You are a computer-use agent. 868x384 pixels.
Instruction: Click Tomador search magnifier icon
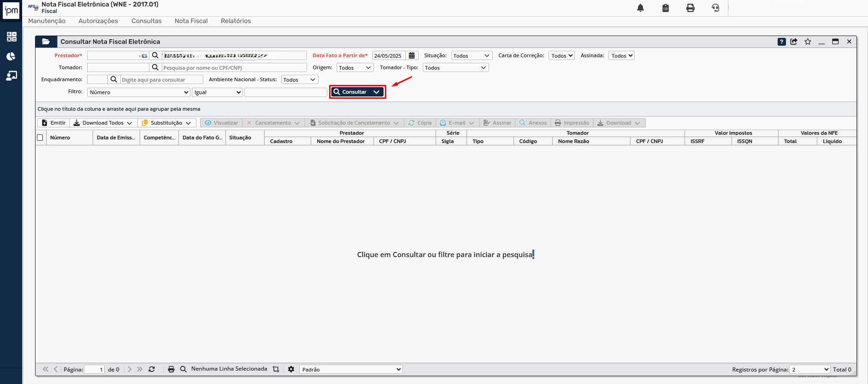(155, 67)
